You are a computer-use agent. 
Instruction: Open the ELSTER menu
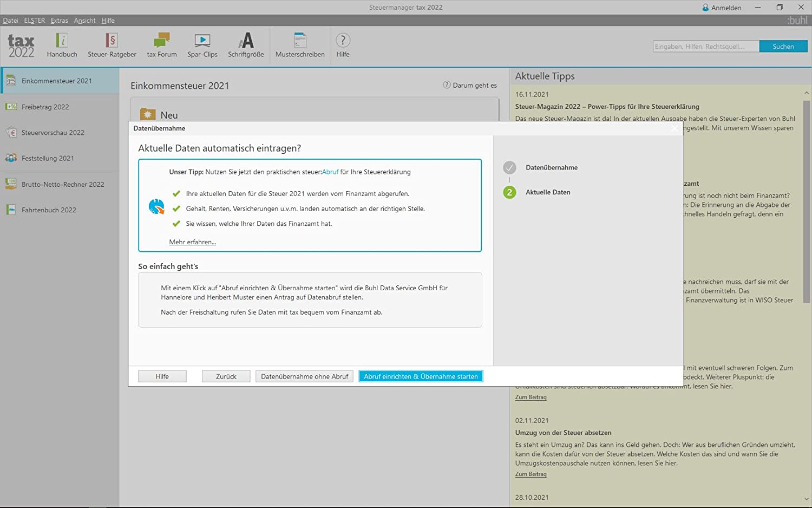tap(35, 21)
